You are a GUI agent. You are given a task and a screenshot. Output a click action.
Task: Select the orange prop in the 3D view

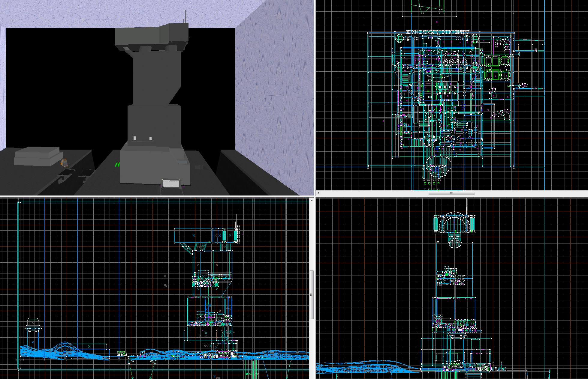(64, 163)
